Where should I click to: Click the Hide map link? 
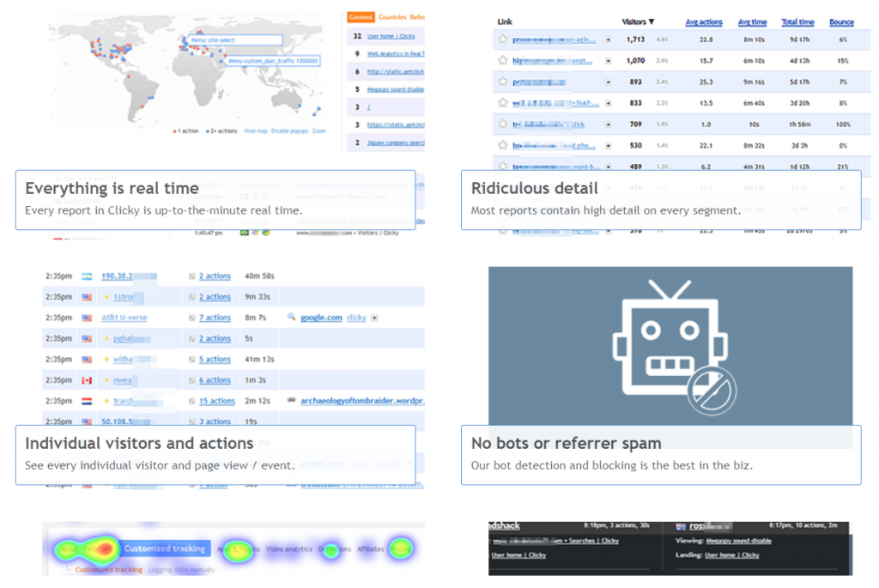click(x=256, y=131)
